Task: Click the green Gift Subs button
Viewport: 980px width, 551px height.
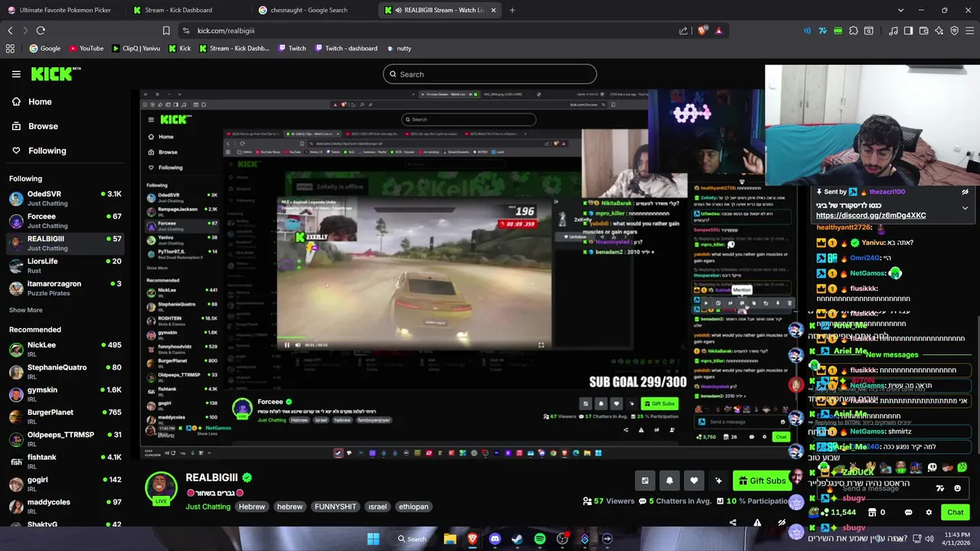Action: pos(762,481)
